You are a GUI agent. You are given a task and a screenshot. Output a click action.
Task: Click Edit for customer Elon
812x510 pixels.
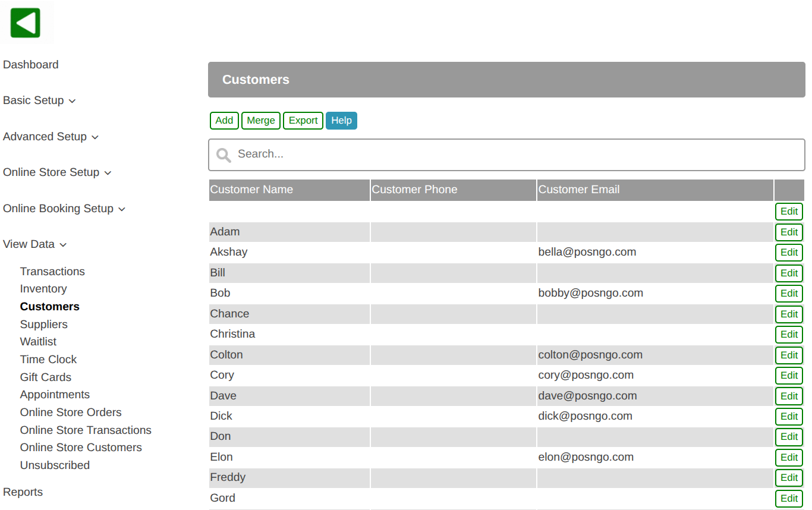click(x=789, y=458)
